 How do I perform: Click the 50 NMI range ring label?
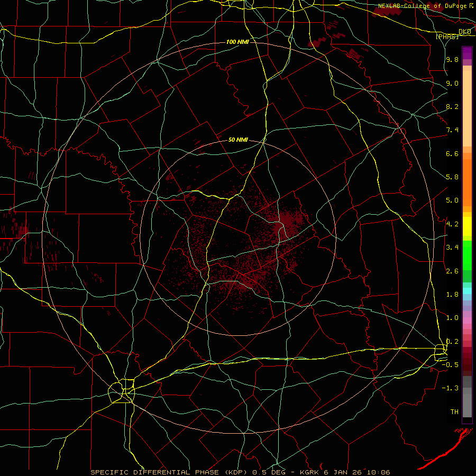tap(238, 140)
